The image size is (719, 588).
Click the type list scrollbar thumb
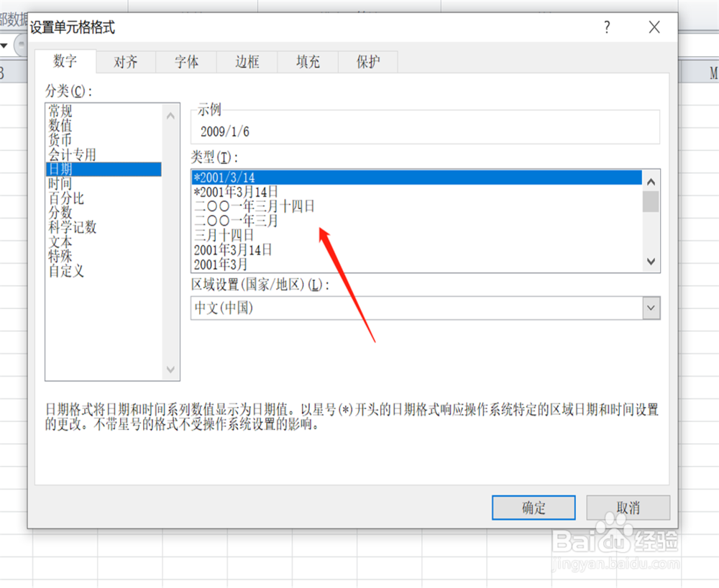coord(651,202)
